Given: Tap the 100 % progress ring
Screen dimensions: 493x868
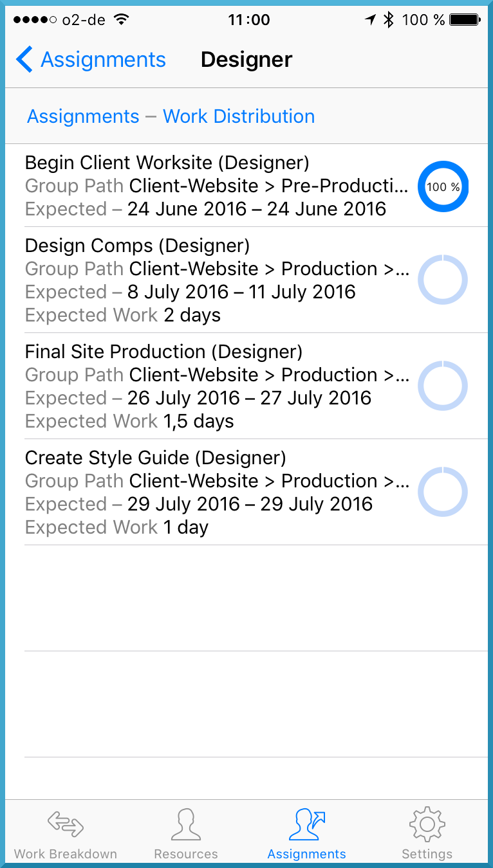Looking at the screenshot, I should pyautogui.click(x=443, y=186).
